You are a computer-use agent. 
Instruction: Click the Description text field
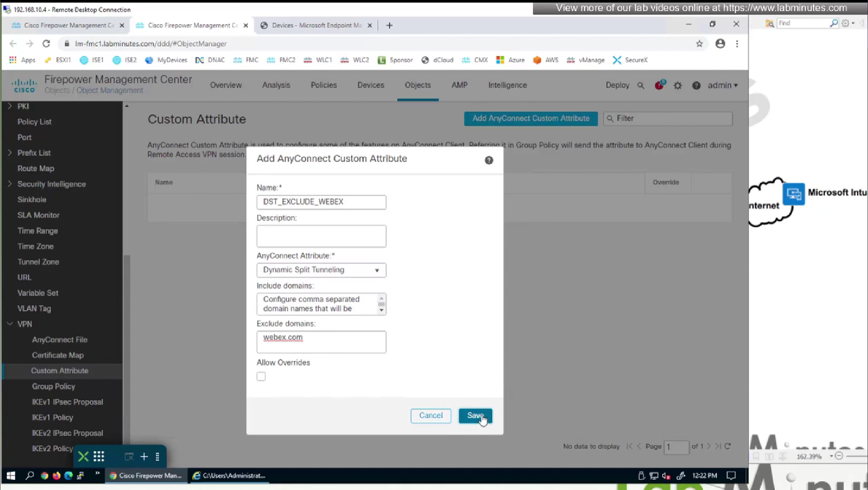point(321,236)
